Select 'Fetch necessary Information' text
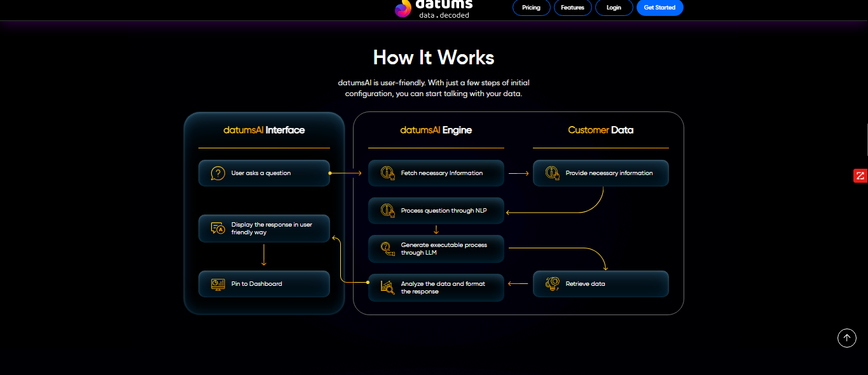The width and height of the screenshot is (868, 375). coord(441,173)
